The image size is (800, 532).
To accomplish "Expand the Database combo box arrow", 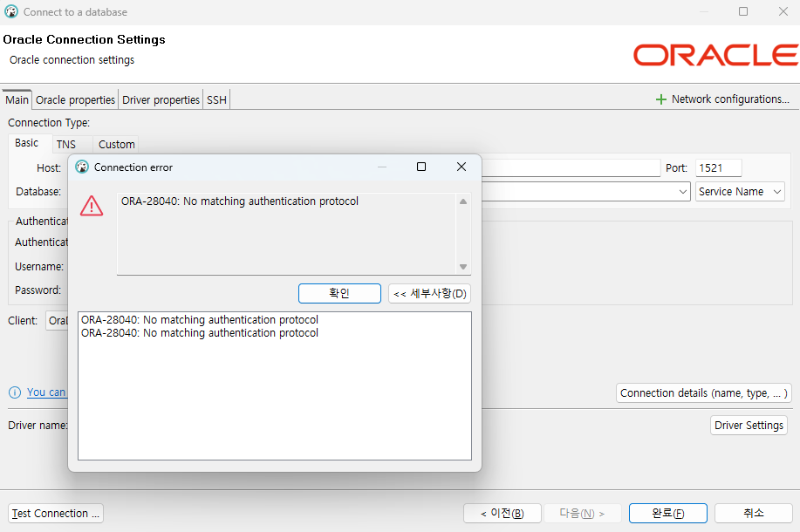I will point(682,192).
